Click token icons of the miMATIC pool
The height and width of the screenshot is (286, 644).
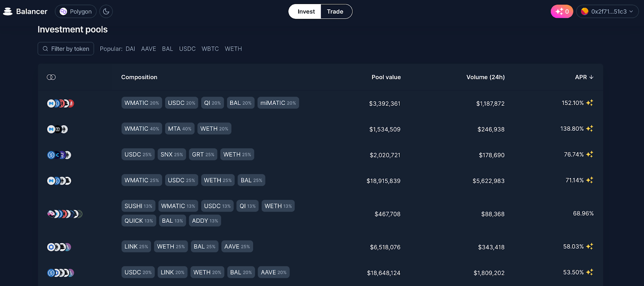pyautogui.click(x=60, y=103)
